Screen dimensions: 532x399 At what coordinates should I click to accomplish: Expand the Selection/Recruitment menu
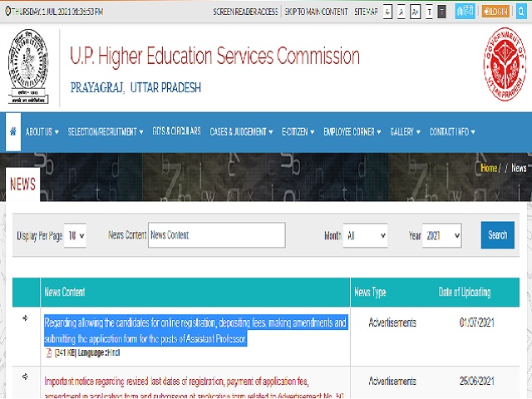(106, 131)
